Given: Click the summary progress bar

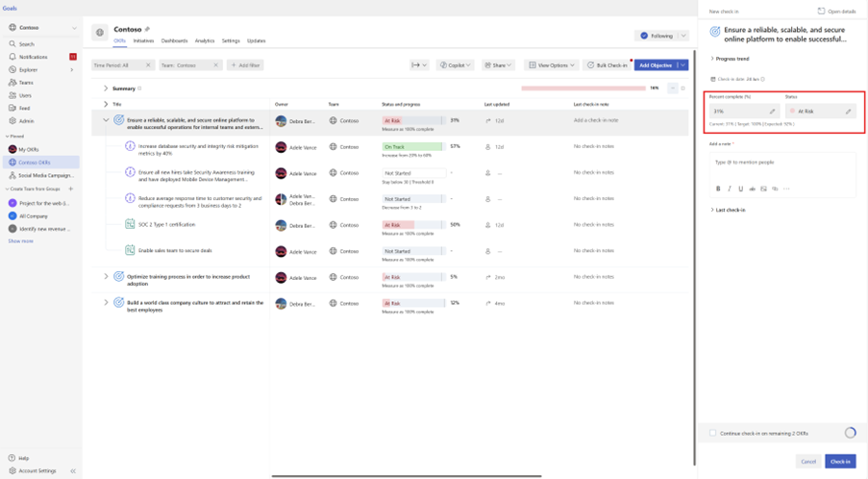Looking at the screenshot, I should coord(583,88).
